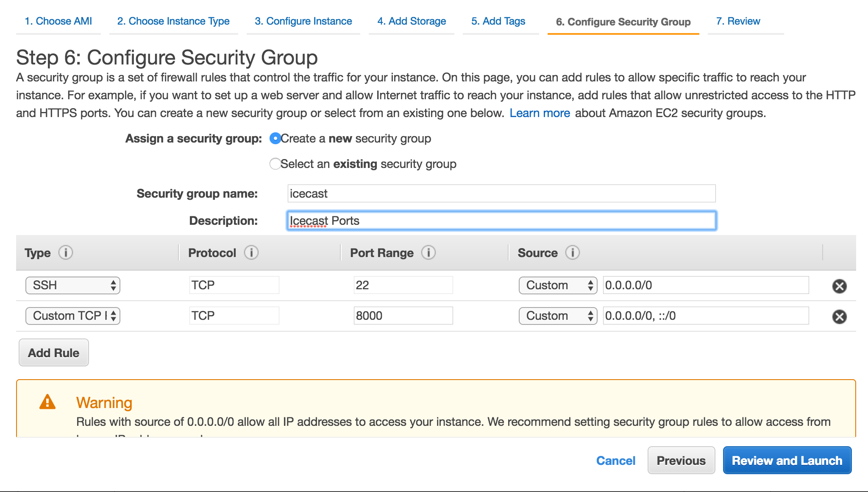
Task: Click Add Rule to create a new rule
Action: click(x=53, y=352)
